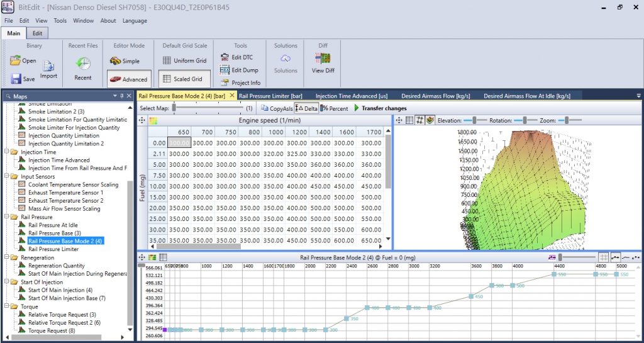Open Desired Airmass Flow At Idle tab
The width and height of the screenshot is (644, 343).
pyautogui.click(x=527, y=96)
